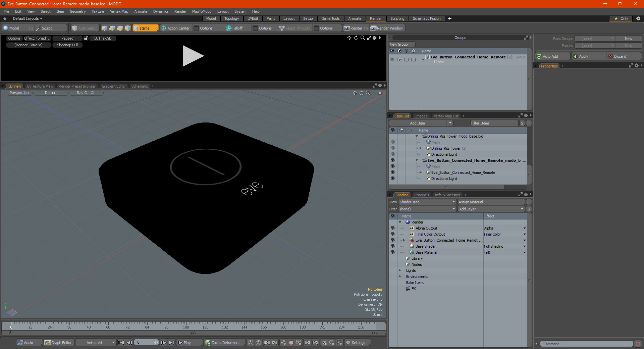Open Texture menu

98,11
